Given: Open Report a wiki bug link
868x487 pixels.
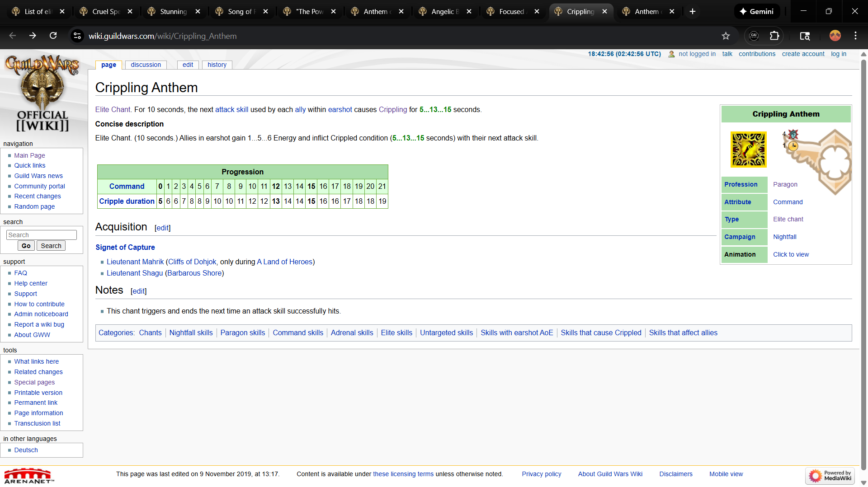Looking at the screenshot, I should pos(39,324).
